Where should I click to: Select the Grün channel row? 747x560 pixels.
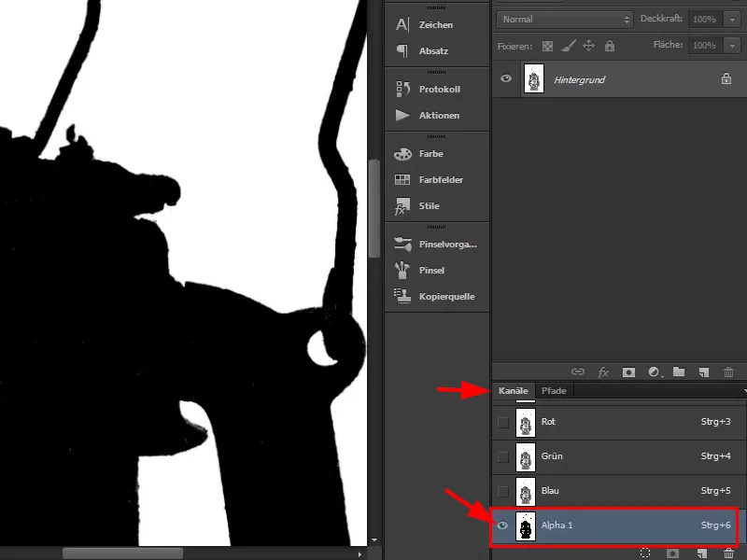point(618,456)
